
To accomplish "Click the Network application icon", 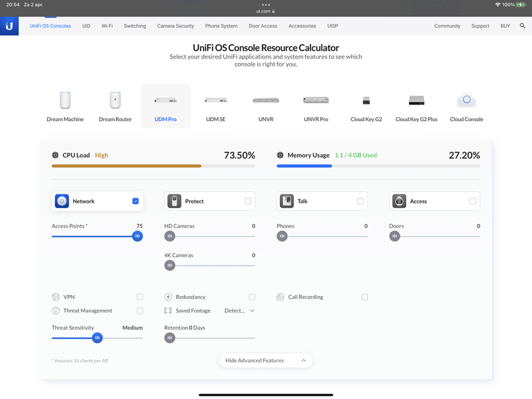I will [x=62, y=201].
